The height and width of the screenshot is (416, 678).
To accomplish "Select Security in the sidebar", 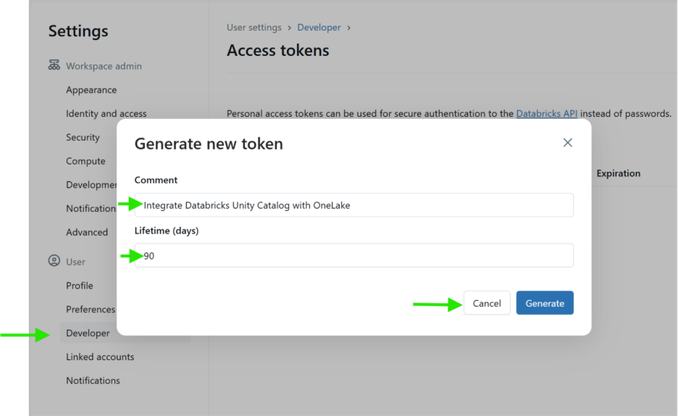I will point(83,138).
